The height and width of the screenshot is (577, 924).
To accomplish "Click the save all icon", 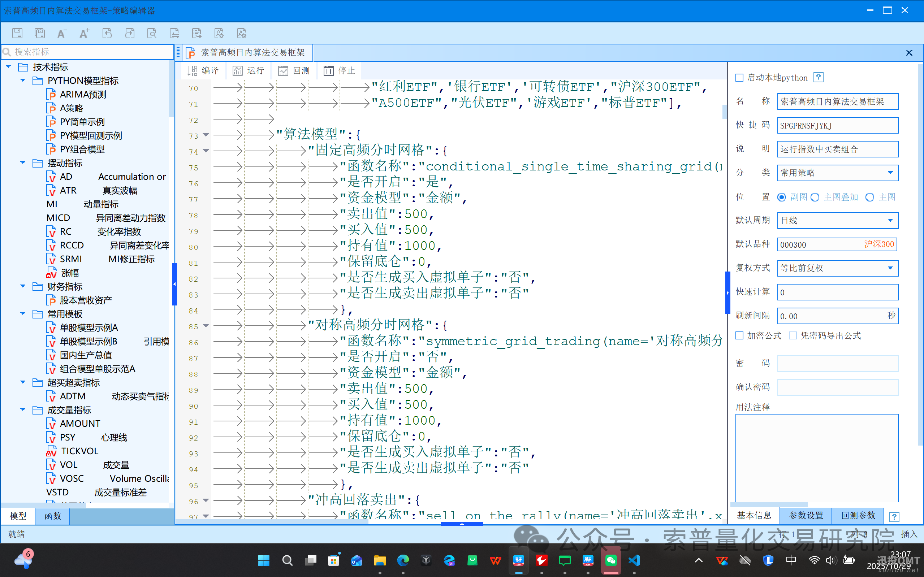I will click(40, 33).
